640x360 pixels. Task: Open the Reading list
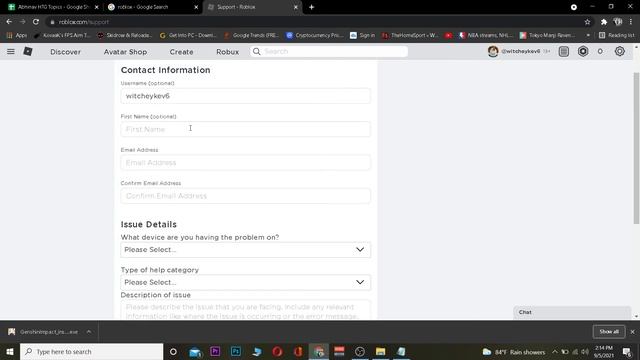[x=616, y=36]
